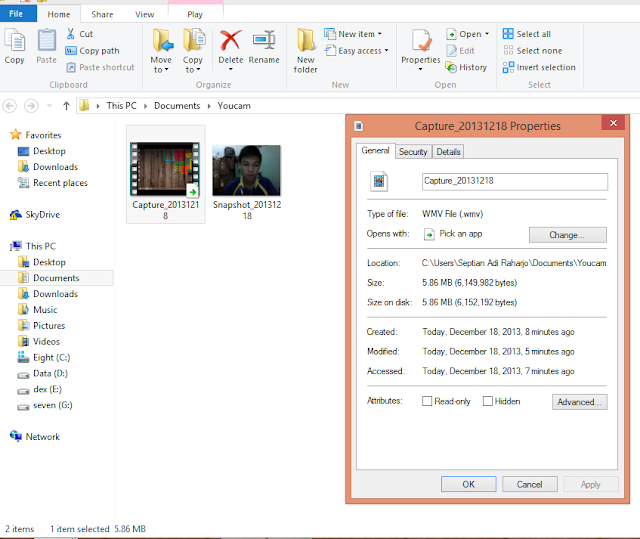
Task: Toggle the Read-only attribute checkbox
Action: tap(427, 401)
